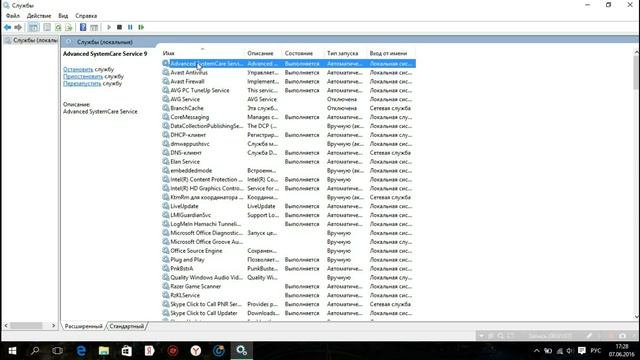Click the Refresh toolbar icon
Image resolution: width=640 pixels, height=360 pixels.
pyautogui.click(x=58, y=27)
